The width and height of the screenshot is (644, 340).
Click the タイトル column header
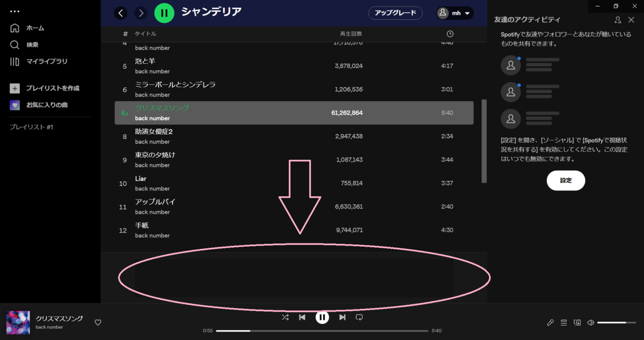tap(145, 34)
